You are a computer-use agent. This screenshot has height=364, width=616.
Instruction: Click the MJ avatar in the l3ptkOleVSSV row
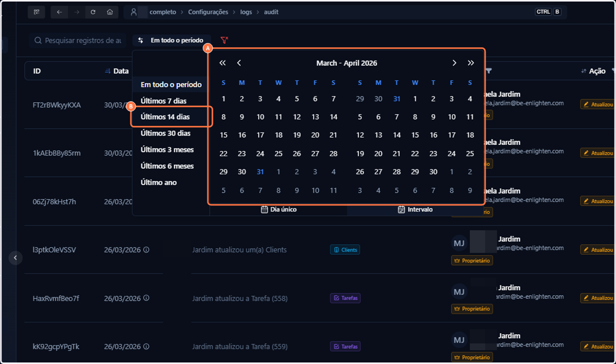coord(459,243)
